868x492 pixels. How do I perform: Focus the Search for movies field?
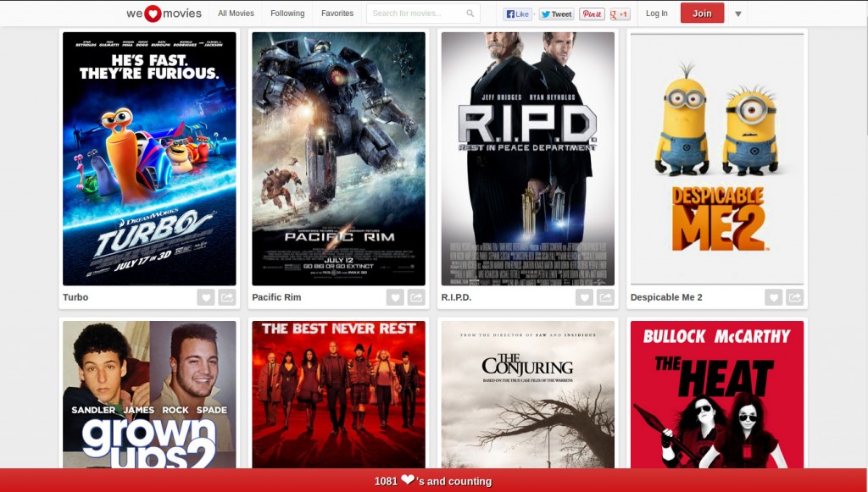(x=423, y=14)
